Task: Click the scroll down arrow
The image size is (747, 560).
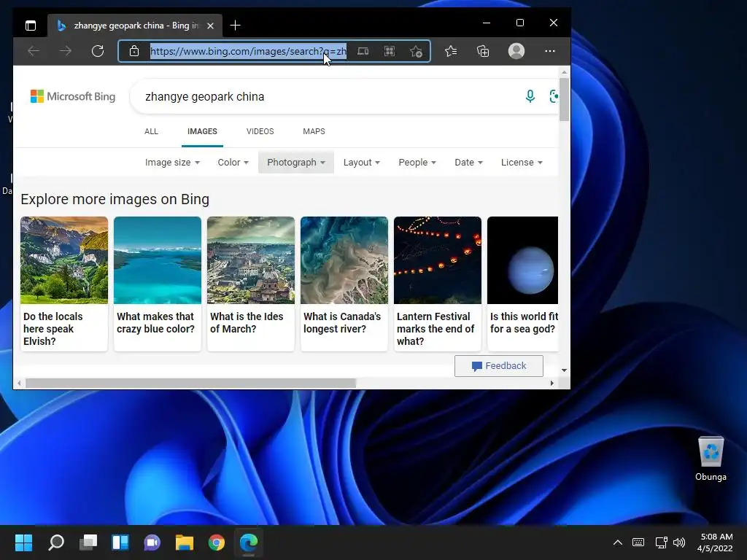Action: [x=564, y=370]
